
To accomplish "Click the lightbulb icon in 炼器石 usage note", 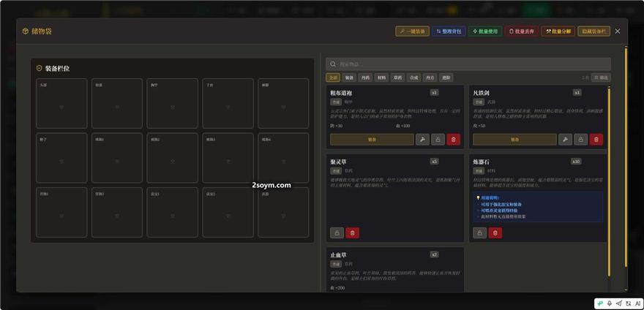I will (x=478, y=197).
